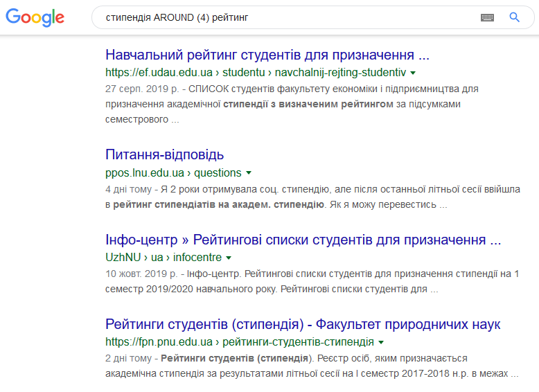Click snippet text '2 дні тому'
Image resolution: width=539 pixels, height=392 pixels.
pos(128,358)
